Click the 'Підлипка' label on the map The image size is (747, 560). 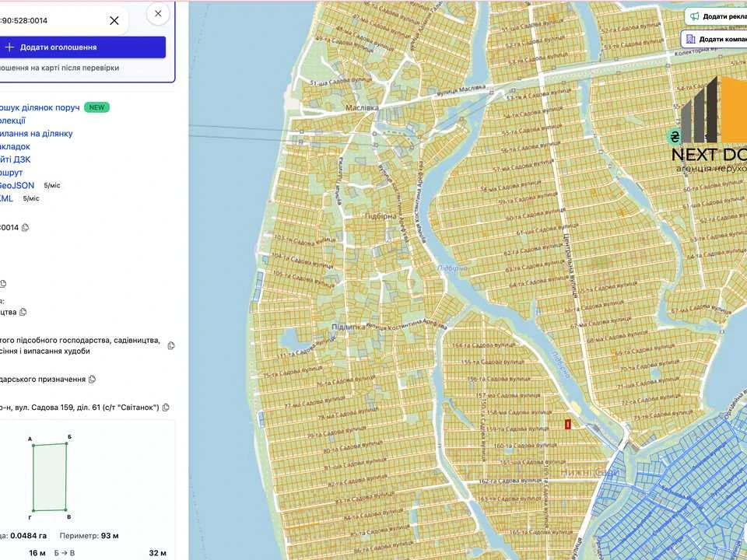point(349,327)
